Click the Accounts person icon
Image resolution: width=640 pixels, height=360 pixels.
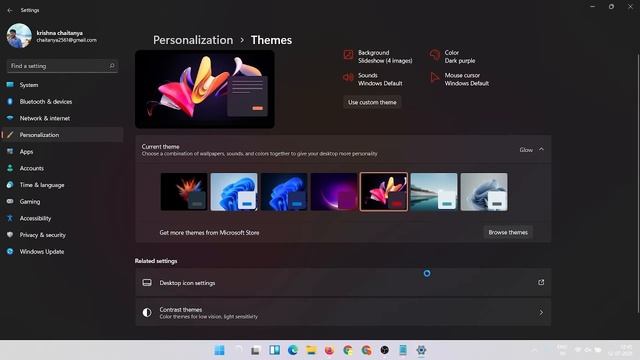click(x=10, y=168)
